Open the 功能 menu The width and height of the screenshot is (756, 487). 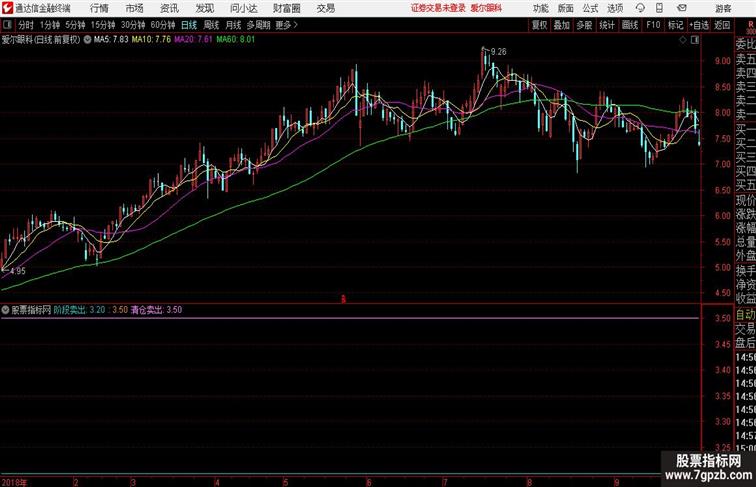(x=540, y=8)
